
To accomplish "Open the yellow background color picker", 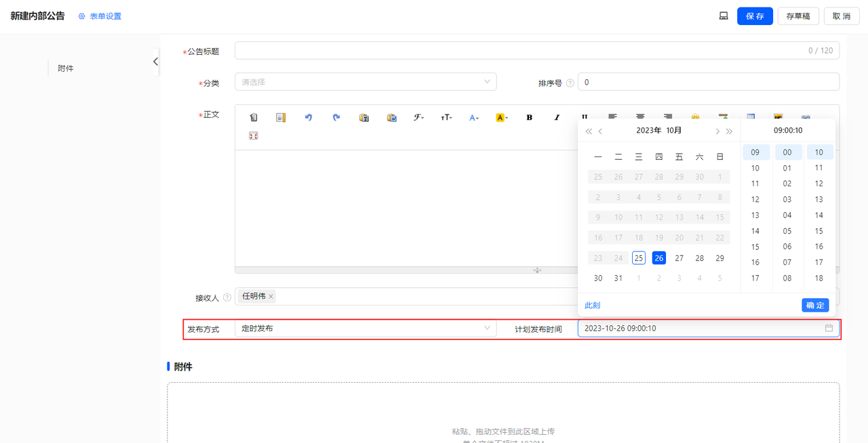I will 502,117.
